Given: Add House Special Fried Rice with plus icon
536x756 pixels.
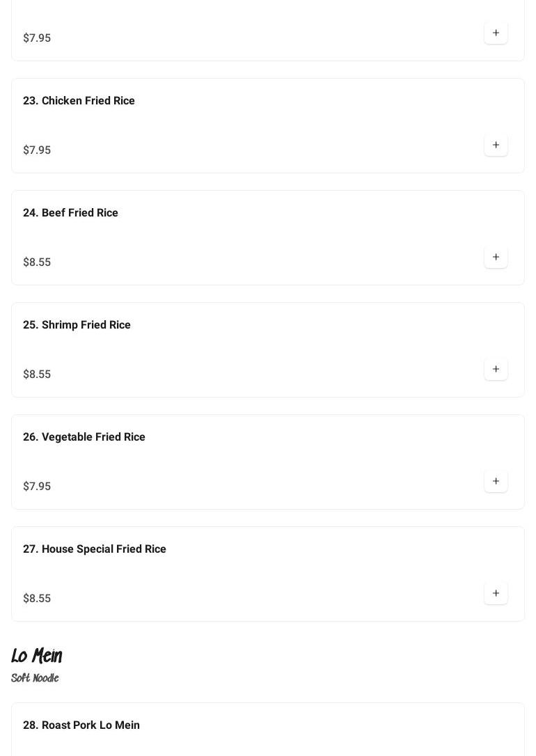Looking at the screenshot, I should pos(496,593).
